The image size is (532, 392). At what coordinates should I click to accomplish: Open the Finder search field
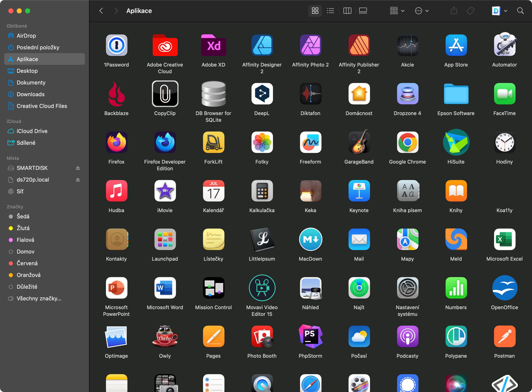pyautogui.click(x=520, y=11)
